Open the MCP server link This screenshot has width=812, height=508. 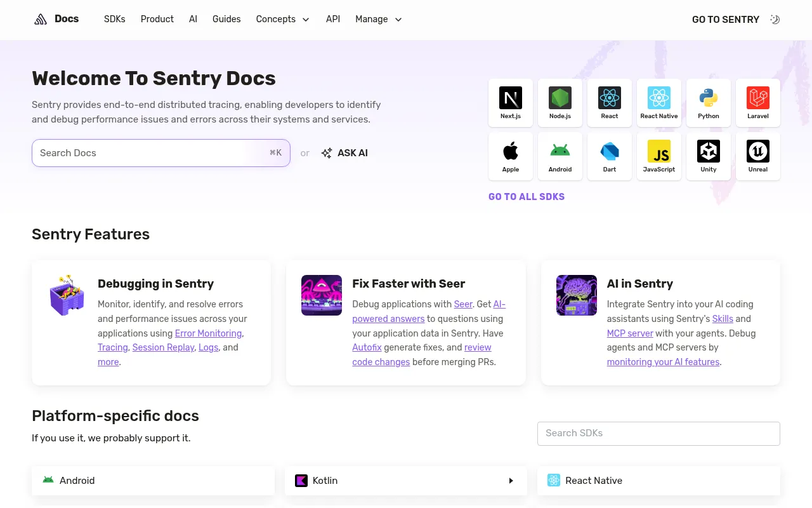(630, 333)
